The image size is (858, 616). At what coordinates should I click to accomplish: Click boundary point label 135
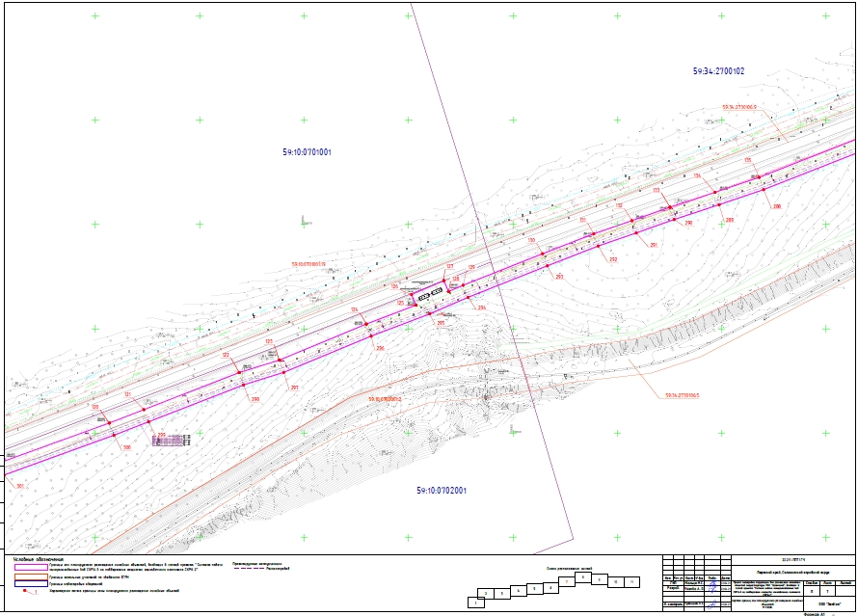pyautogui.click(x=747, y=160)
